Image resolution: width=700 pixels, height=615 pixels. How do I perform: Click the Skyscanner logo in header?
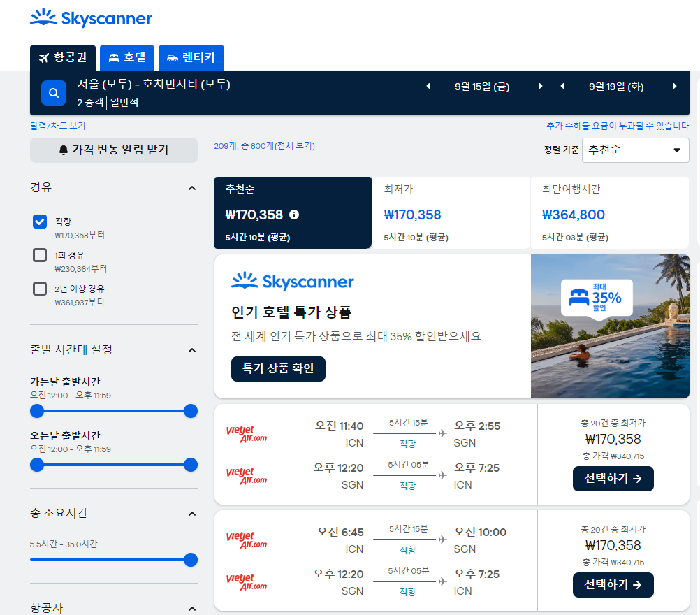[x=91, y=18]
